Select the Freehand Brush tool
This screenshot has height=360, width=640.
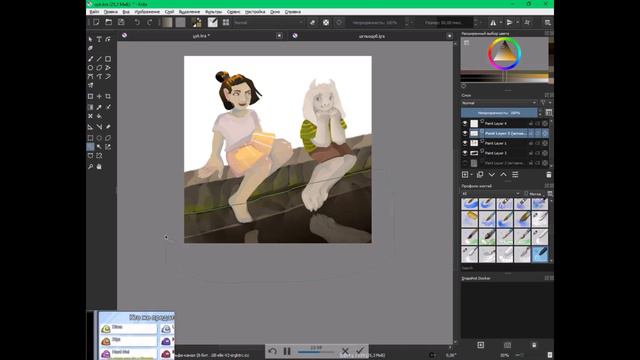point(90,59)
